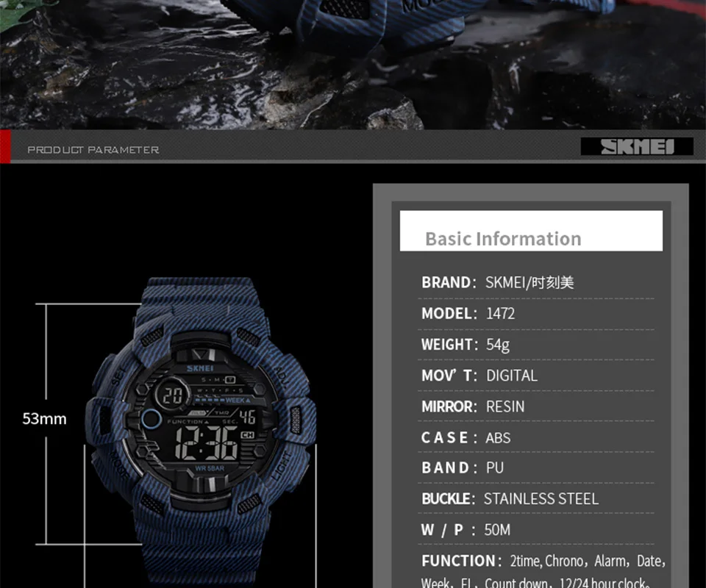This screenshot has height=588, width=706.
Task: Click the LIGHT label on watch bezel
Action: pyautogui.click(x=282, y=465)
